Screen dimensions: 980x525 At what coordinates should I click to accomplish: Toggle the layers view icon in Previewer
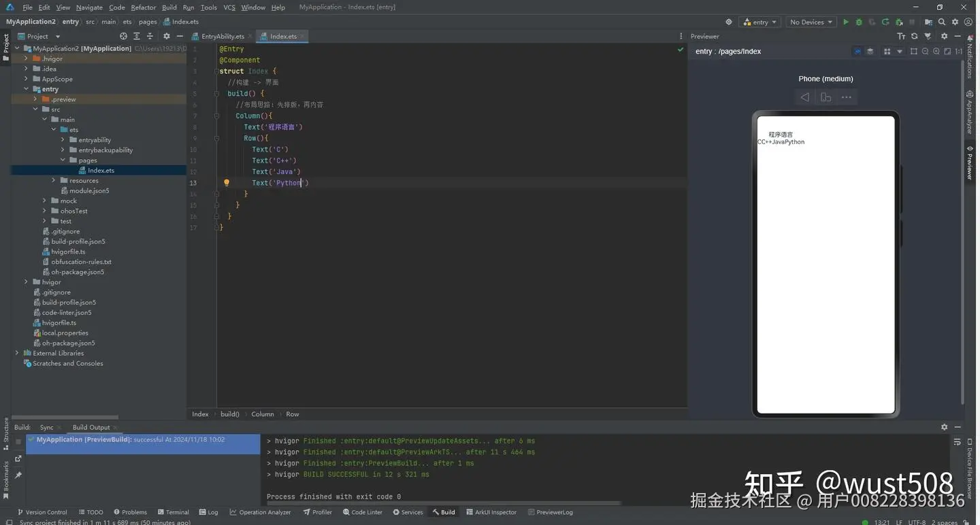tap(870, 52)
